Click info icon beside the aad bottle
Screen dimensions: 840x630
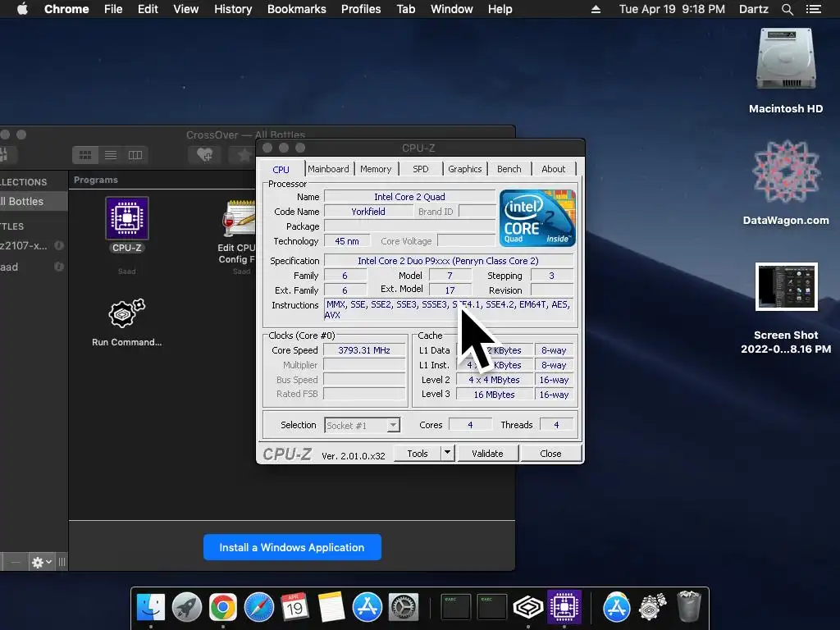click(59, 267)
